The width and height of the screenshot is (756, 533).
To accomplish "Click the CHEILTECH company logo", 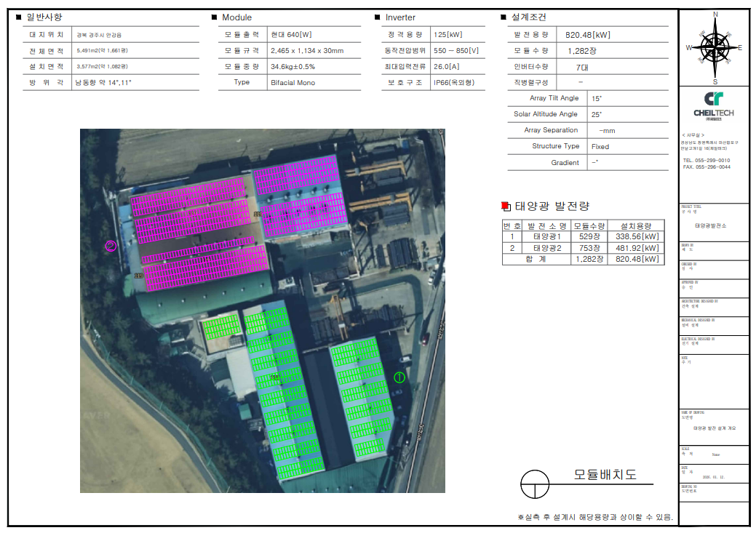I will 714,104.
